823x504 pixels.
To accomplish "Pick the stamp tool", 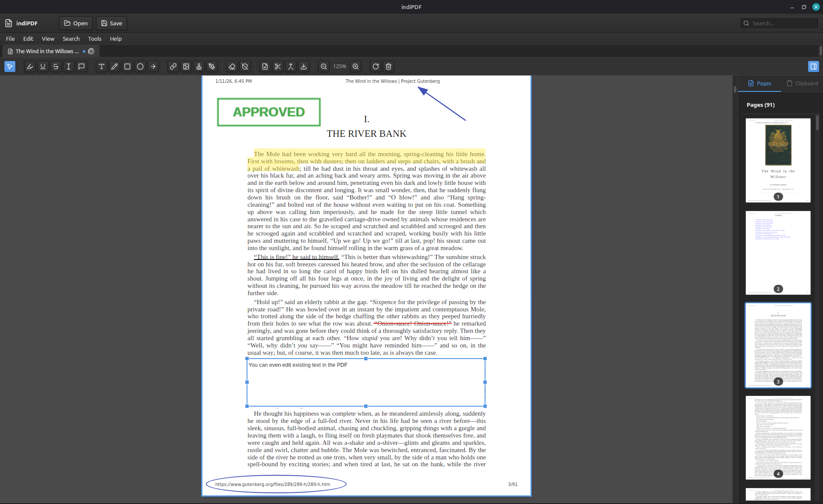I will click(199, 66).
